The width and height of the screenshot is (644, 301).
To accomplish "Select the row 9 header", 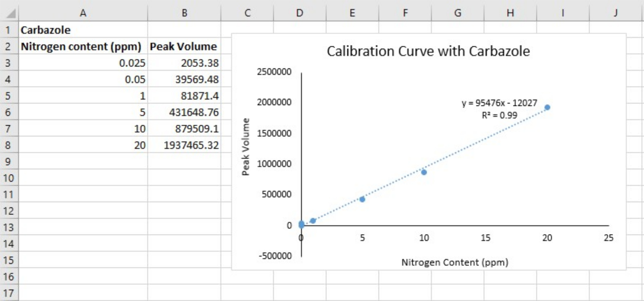I will coord(8,161).
